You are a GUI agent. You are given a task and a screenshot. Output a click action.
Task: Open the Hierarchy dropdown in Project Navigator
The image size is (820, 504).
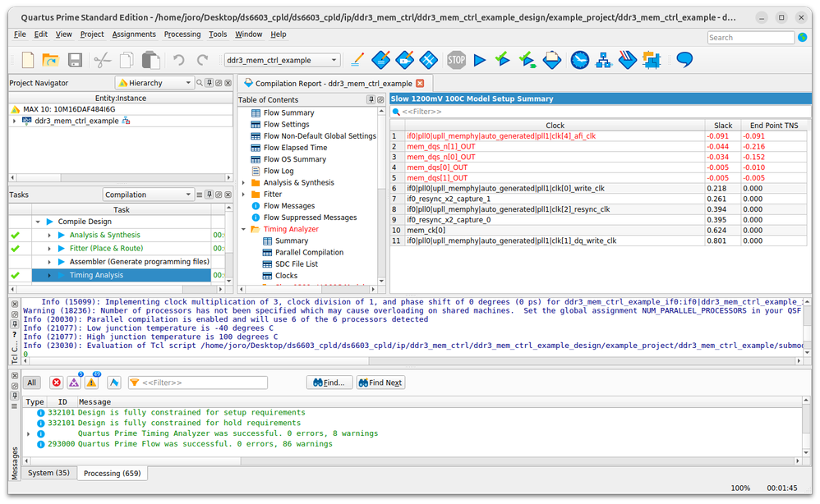154,83
